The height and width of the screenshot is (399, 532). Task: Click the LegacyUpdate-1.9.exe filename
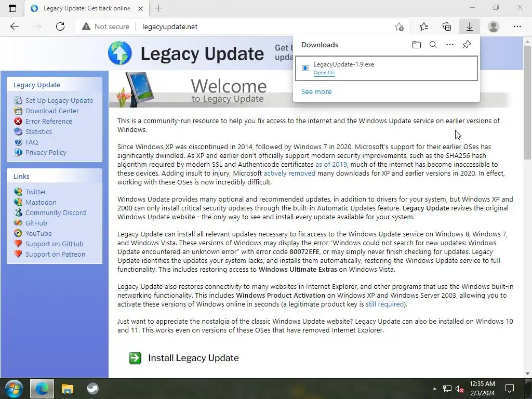click(344, 64)
